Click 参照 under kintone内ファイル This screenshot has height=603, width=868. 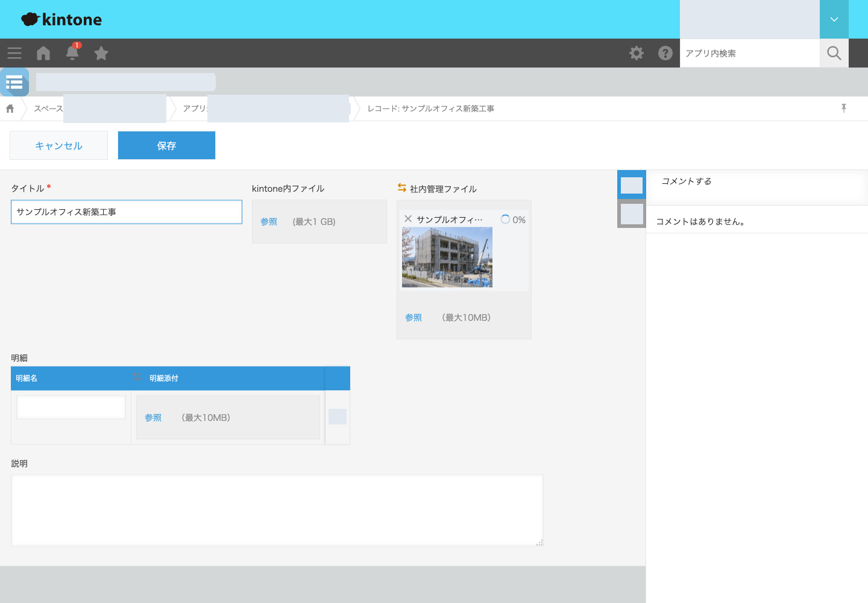(269, 222)
